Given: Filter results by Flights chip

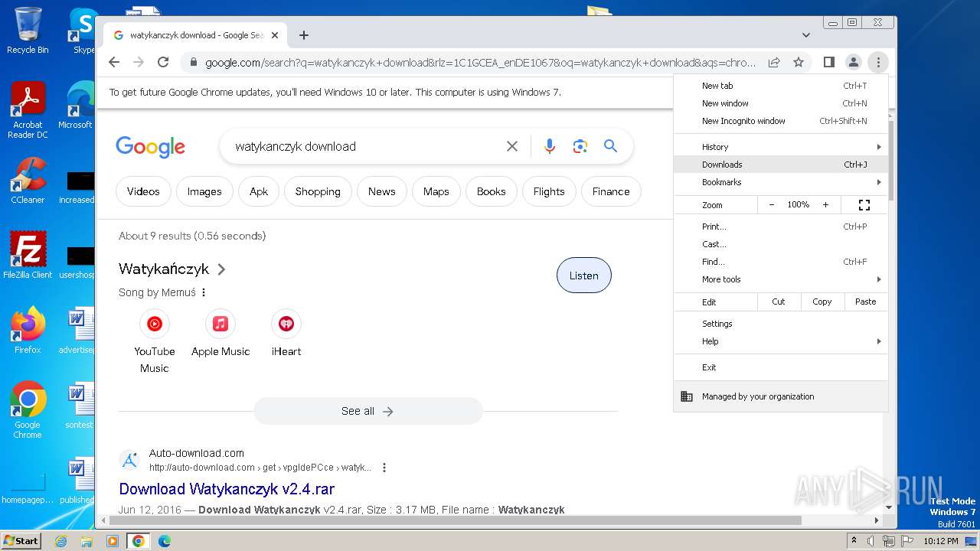Looking at the screenshot, I should [x=549, y=191].
